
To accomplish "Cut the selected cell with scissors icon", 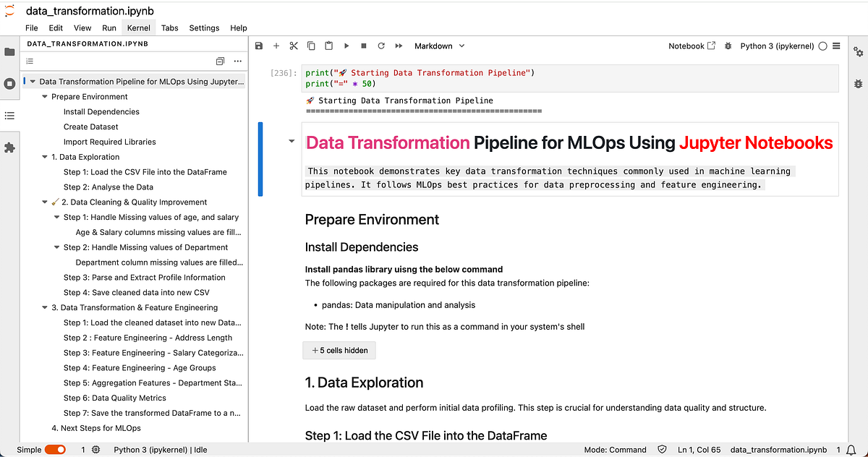I will [293, 46].
